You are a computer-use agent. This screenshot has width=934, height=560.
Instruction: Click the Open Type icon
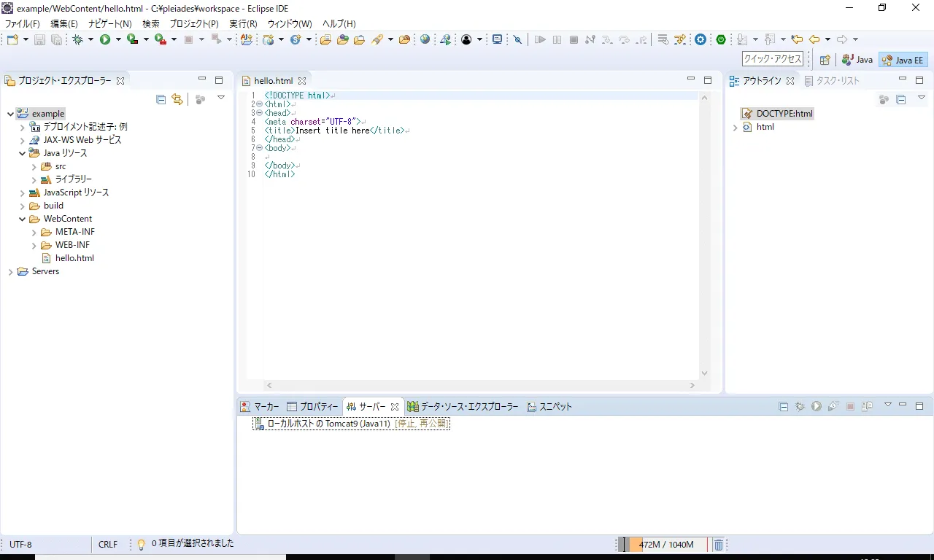tap(342, 39)
